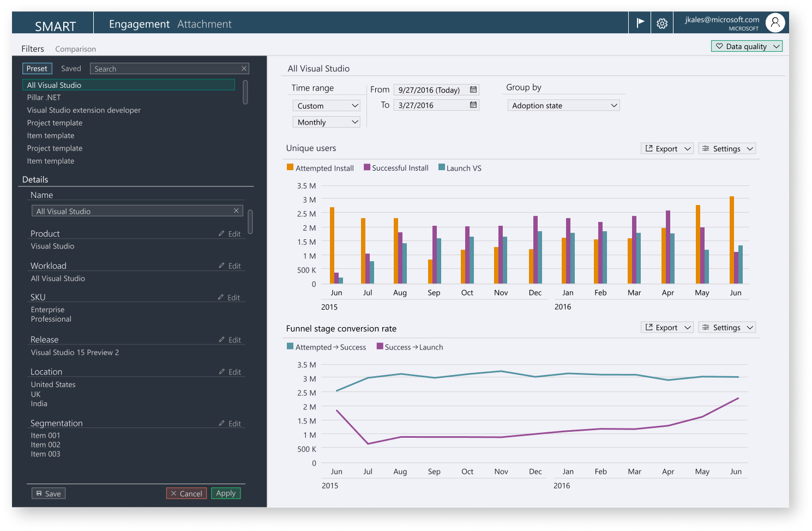Open Settings menu for Unique users chart

727,149
